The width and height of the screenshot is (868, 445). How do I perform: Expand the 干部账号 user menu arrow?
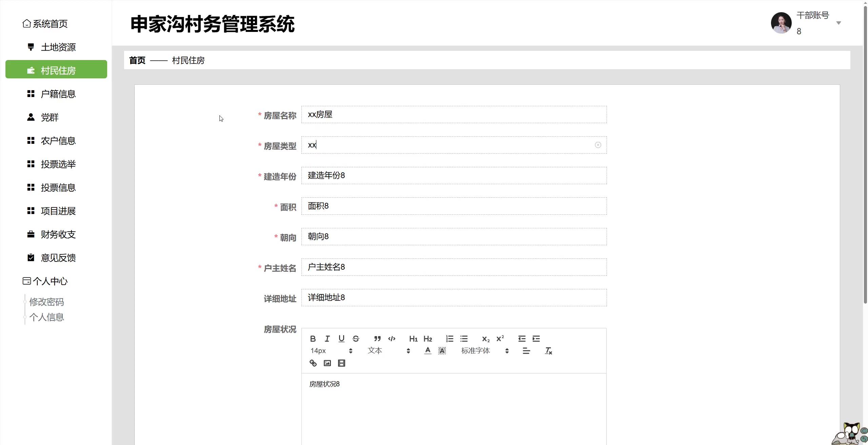click(839, 23)
